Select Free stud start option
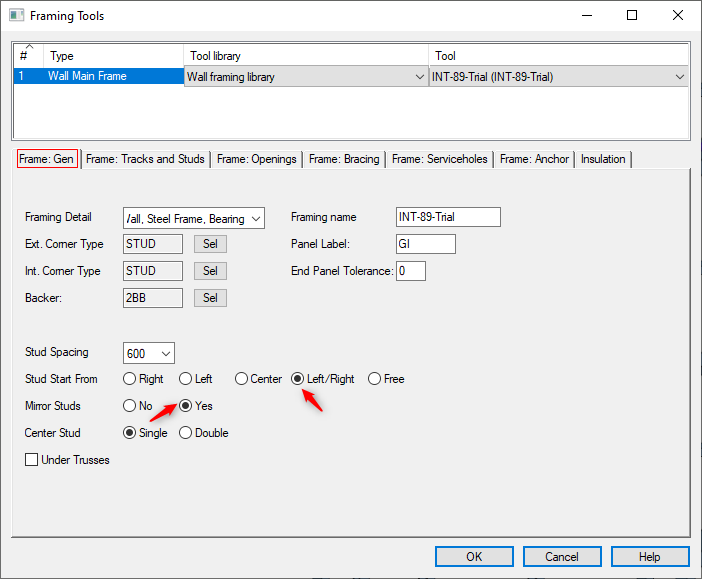The width and height of the screenshot is (702, 579). pos(374,379)
